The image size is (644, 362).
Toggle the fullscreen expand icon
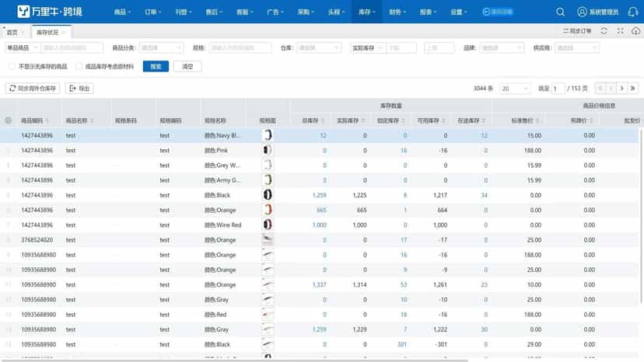(x=620, y=31)
